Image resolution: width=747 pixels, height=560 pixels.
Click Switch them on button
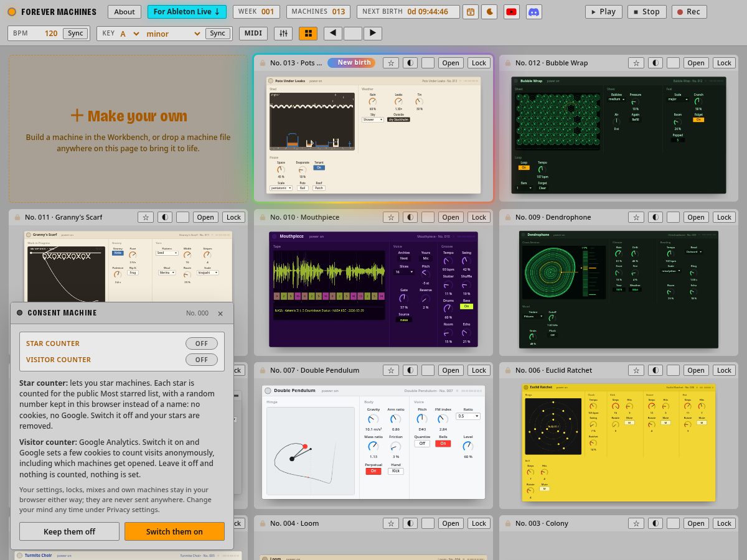(x=174, y=531)
